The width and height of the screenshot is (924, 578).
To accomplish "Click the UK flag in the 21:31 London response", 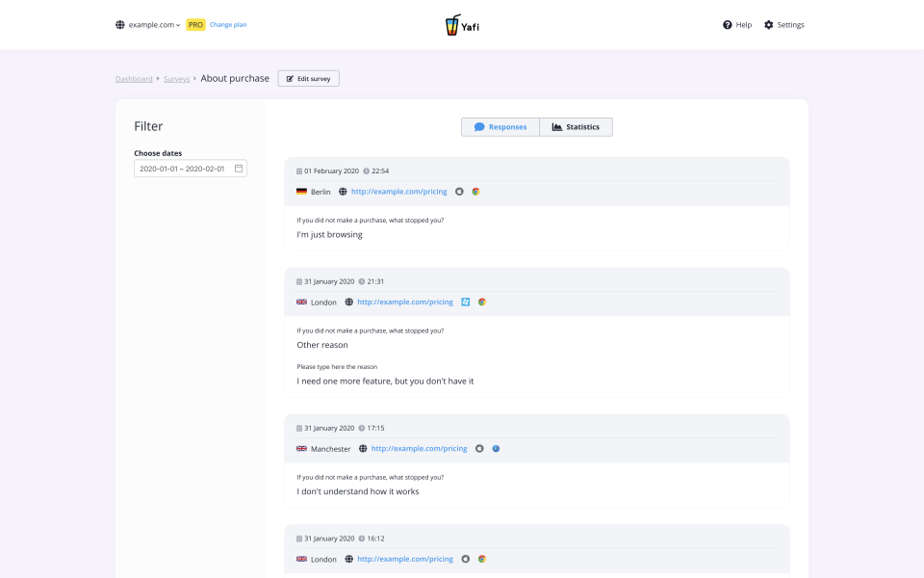I will [301, 302].
